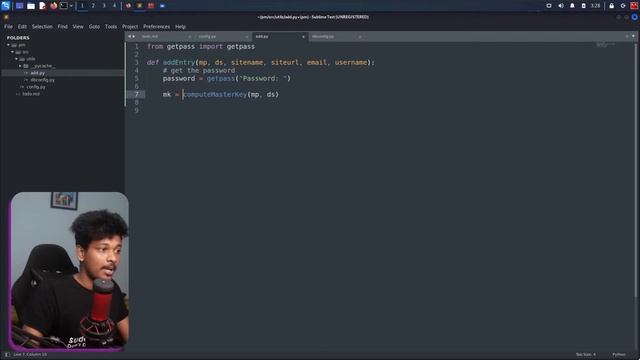Switch to workspace 4
640x360 pixels.
[x=114, y=6]
